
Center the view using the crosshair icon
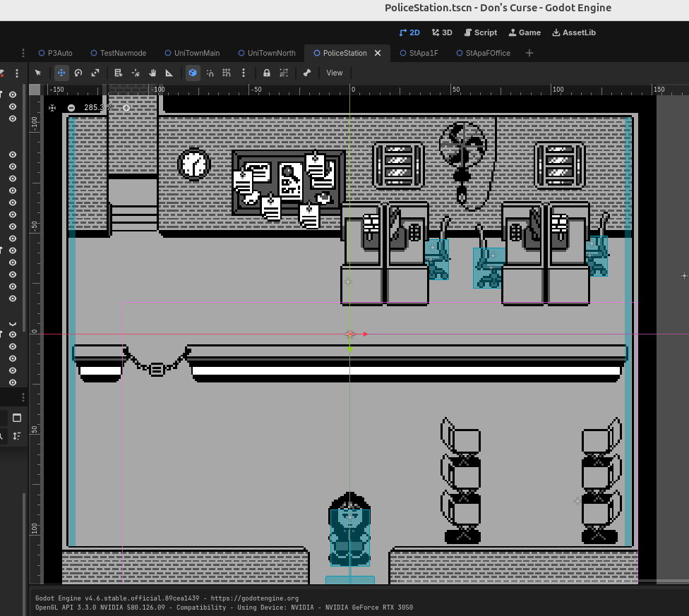52,108
